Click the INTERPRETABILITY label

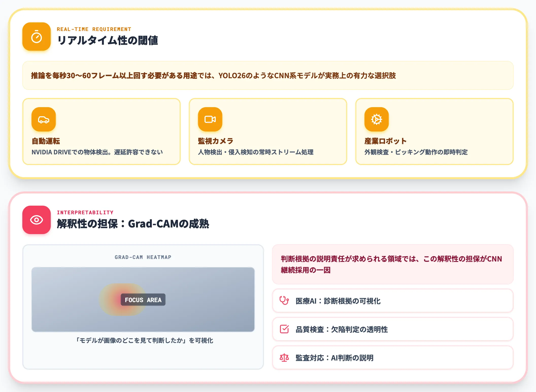(x=85, y=213)
